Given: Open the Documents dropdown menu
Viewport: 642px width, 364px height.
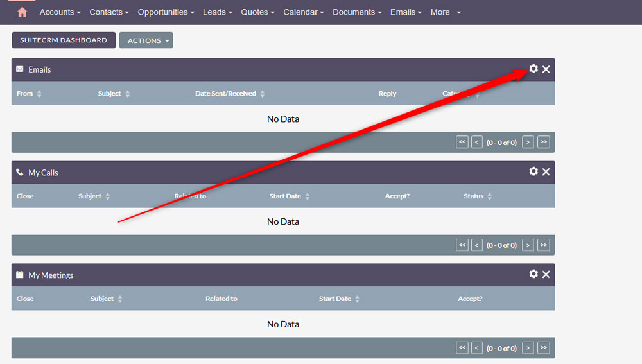Looking at the screenshot, I should (x=357, y=12).
